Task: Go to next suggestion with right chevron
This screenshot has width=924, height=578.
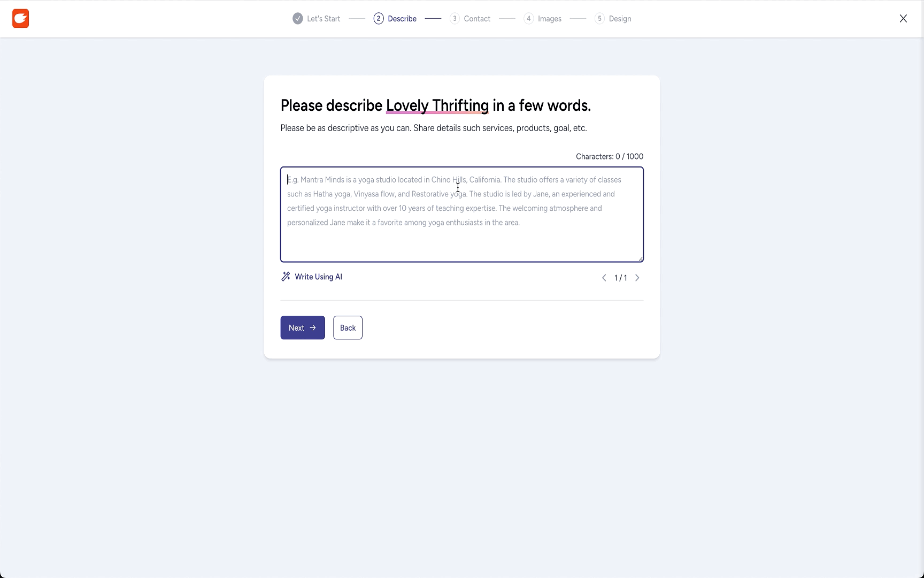Action: [x=637, y=278]
